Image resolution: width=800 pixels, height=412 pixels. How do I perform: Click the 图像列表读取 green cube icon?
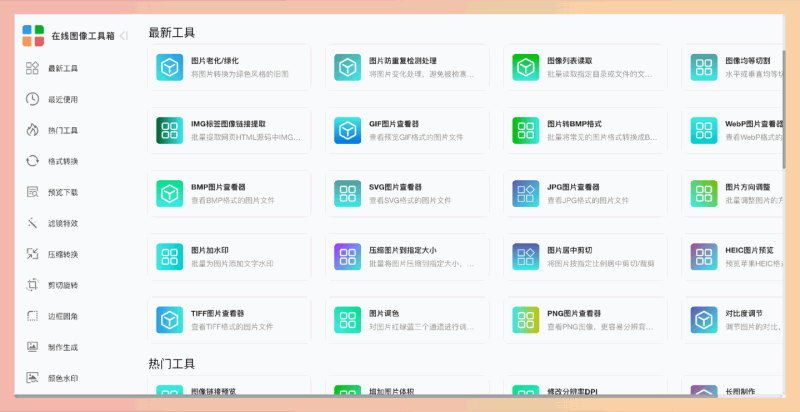(x=526, y=67)
